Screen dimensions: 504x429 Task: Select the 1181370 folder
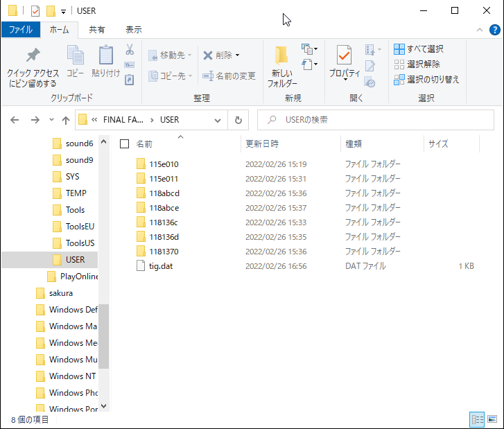coord(164,252)
